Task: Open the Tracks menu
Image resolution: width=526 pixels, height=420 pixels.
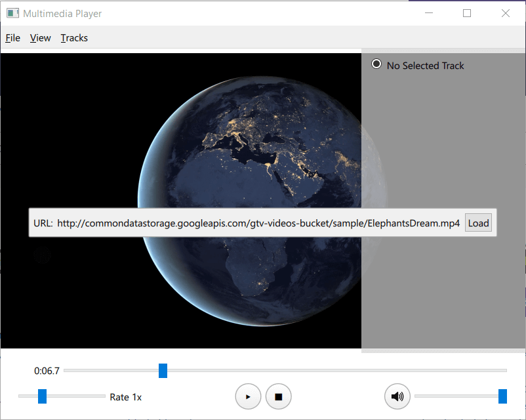Action: [74, 38]
